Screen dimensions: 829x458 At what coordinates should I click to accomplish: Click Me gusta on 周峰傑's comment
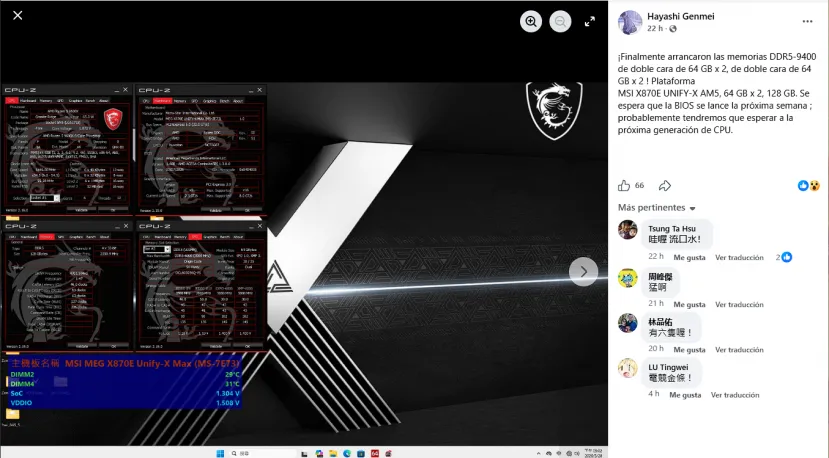pyautogui.click(x=689, y=305)
